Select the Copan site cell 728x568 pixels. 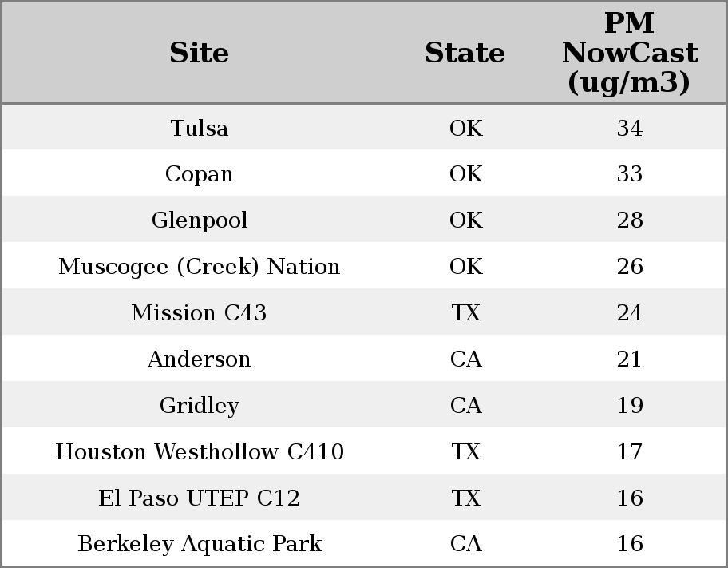199,174
